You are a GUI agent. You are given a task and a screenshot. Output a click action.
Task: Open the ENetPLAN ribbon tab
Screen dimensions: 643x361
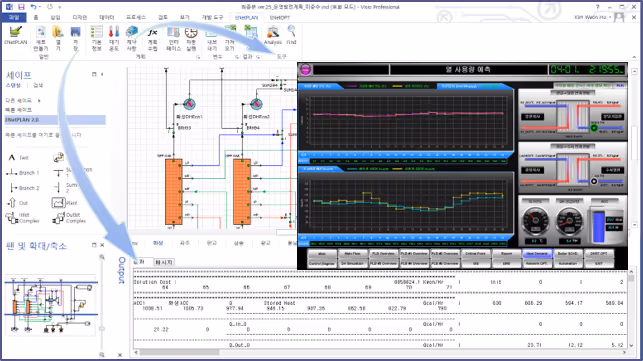[246, 18]
